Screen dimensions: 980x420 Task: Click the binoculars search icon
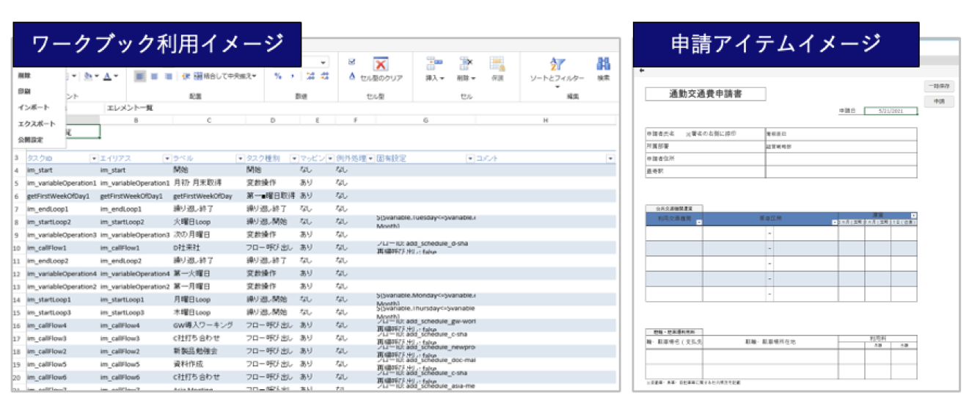point(603,64)
